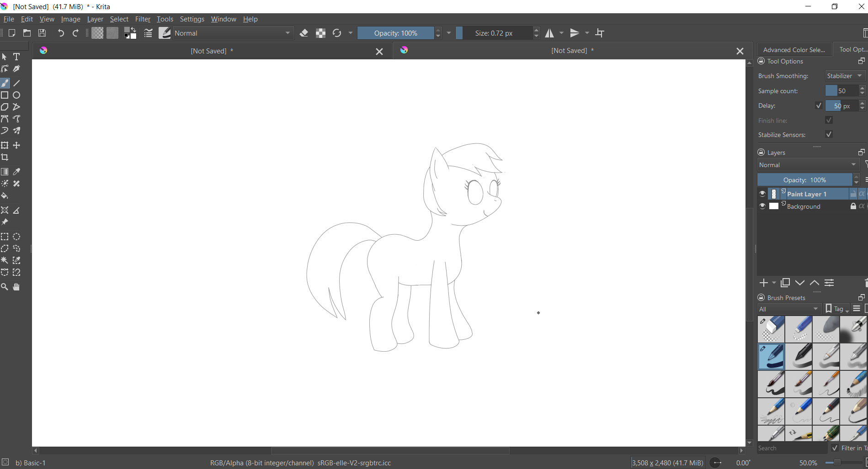Move layer down arrow button
The image size is (868, 469).
pos(800,283)
